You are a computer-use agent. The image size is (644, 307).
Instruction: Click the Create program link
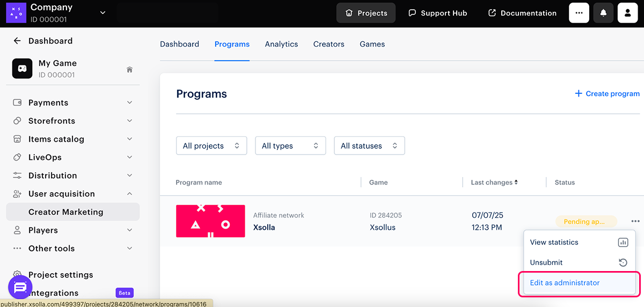(607, 93)
